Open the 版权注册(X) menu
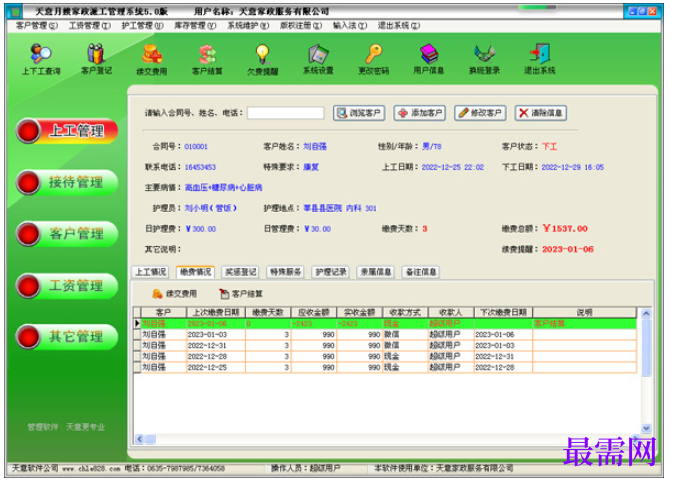675x483 pixels. 301,26
